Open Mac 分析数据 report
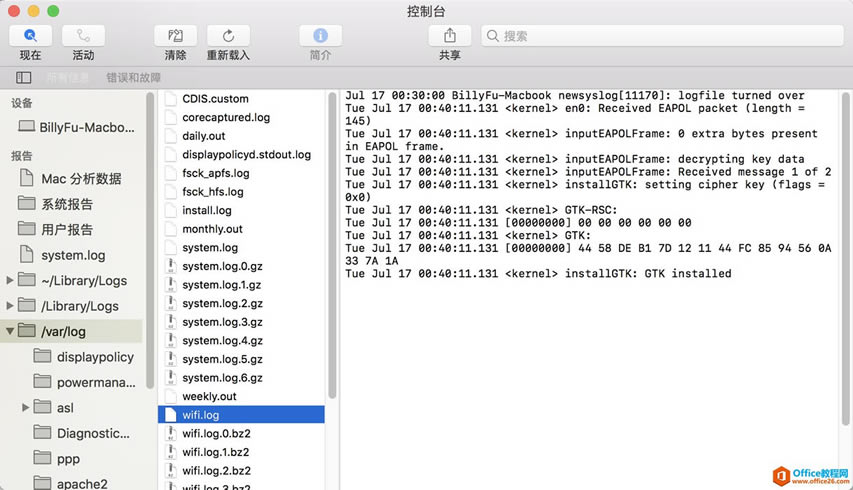 pos(71,178)
